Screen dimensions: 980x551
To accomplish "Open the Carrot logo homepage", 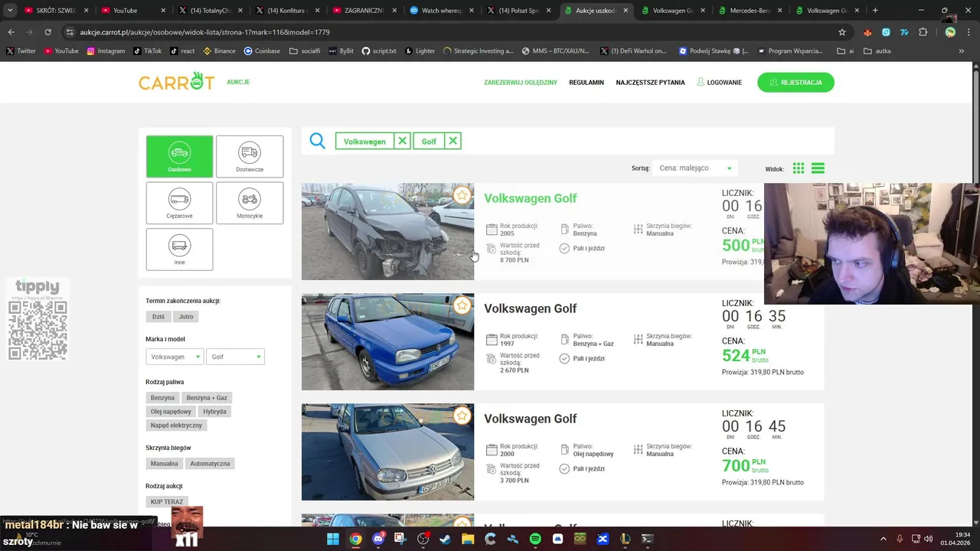I will coord(176,81).
